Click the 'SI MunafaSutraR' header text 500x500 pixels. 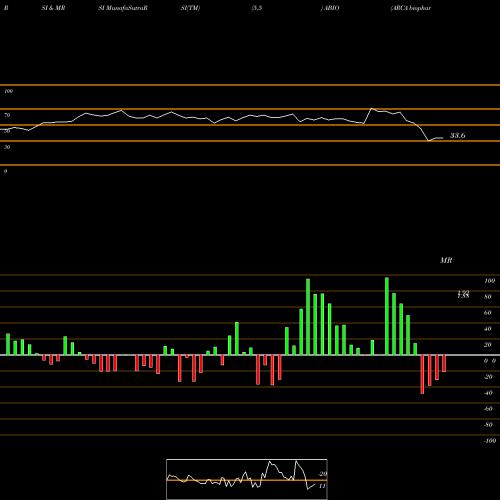123,8
